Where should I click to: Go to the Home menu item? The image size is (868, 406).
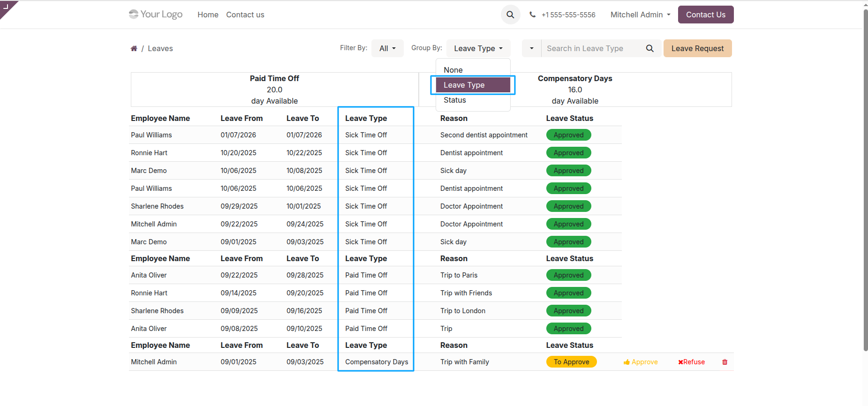[x=208, y=15]
